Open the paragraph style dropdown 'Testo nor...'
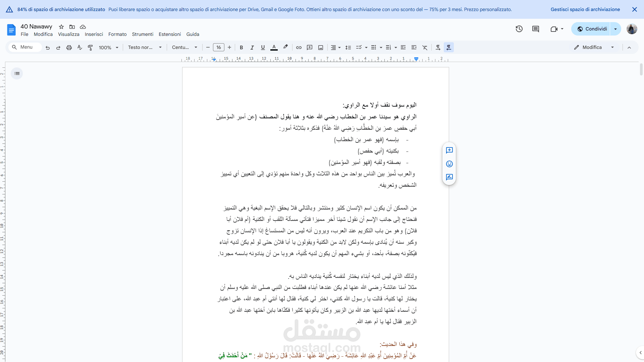Image resolution: width=644 pixels, height=362 pixels. click(x=145, y=48)
